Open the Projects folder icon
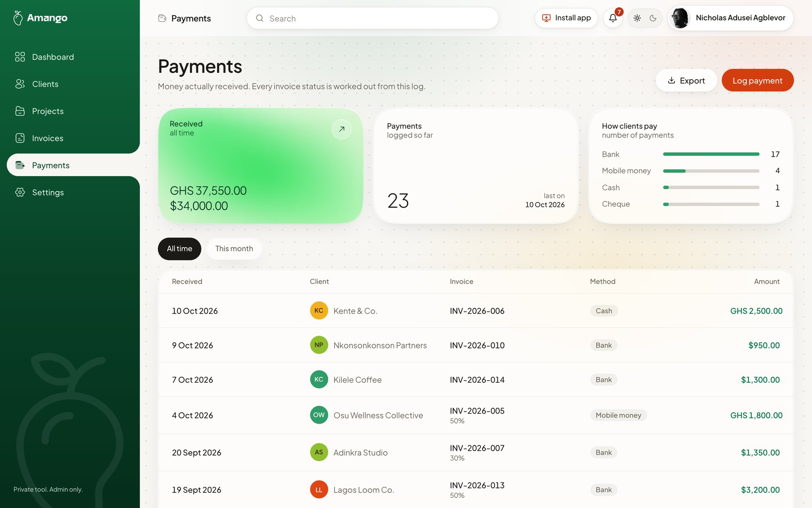 (20, 111)
